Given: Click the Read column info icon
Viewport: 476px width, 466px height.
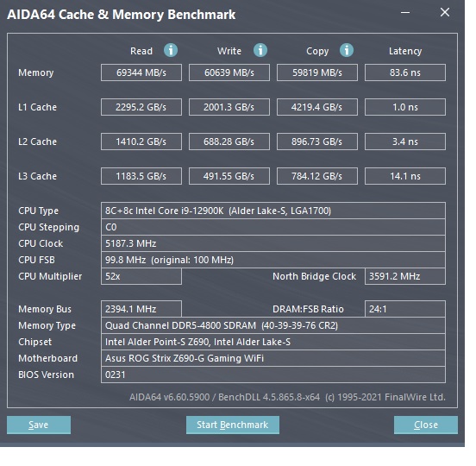Looking at the screenshot, I should (171, 50).
